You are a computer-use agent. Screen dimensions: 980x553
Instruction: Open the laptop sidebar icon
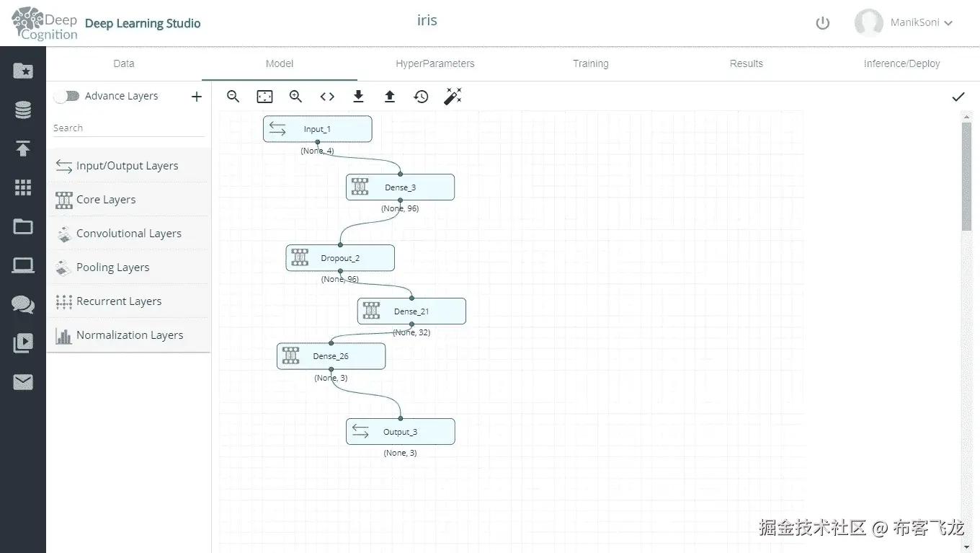tap(23, 266)
